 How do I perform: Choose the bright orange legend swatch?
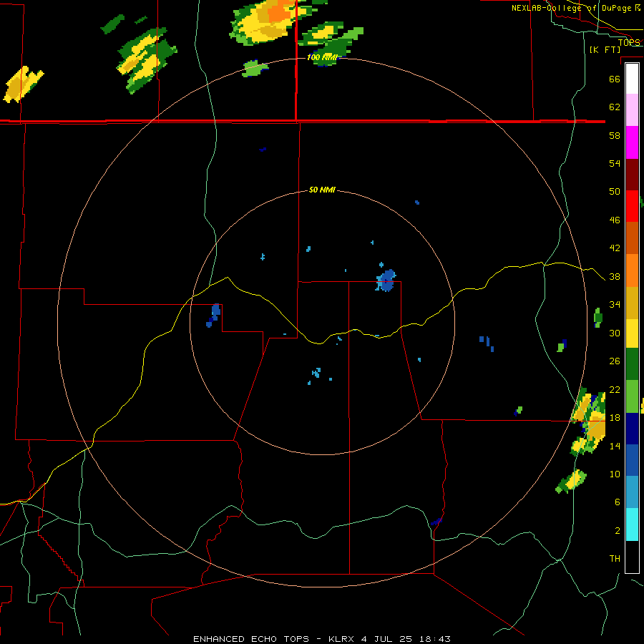coord(632,270)
